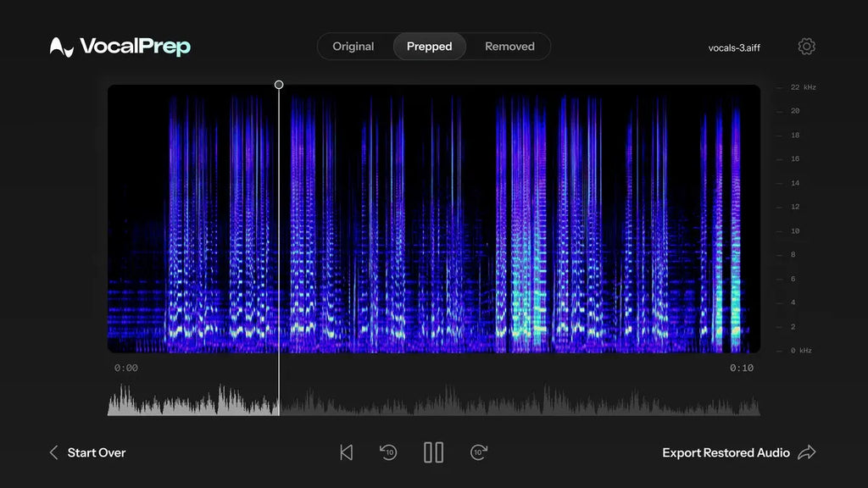Screen dimensions: 868x488
Task: Click the 0:10 end time label
Action: (x=742, y=368)
